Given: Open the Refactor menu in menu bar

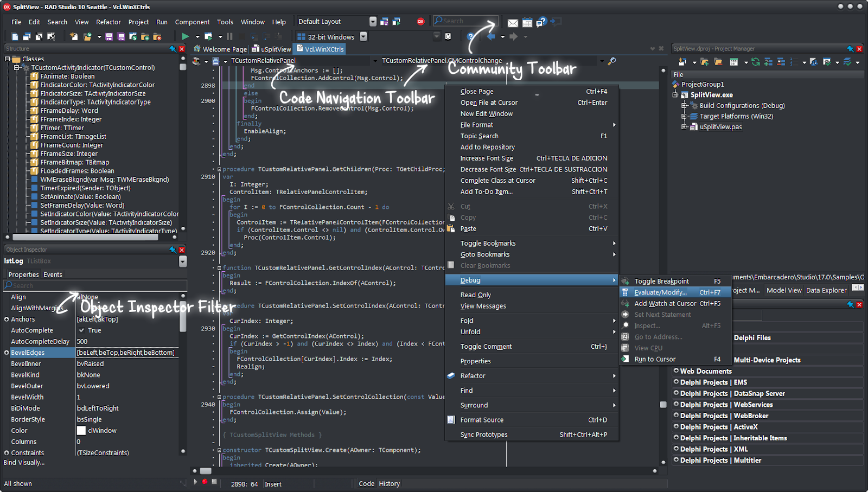Looking at the screenshot, I should point(108,22).
